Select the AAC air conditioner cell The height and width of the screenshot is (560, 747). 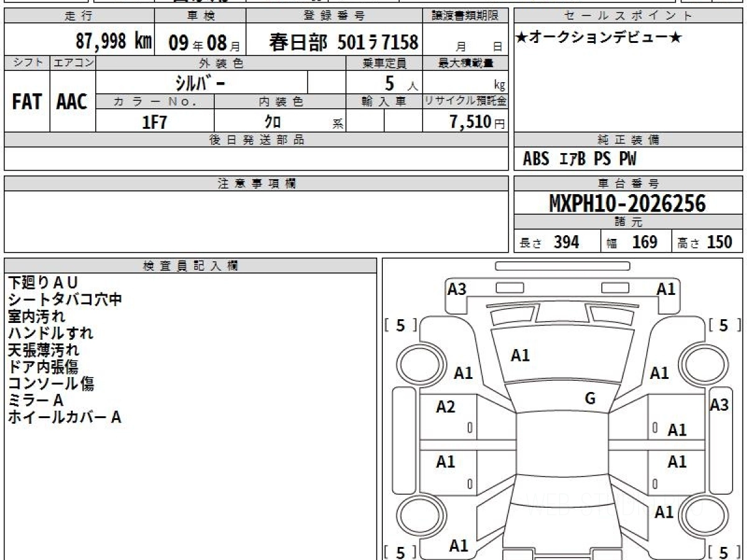pyautogui.click(x=72, y=103)
